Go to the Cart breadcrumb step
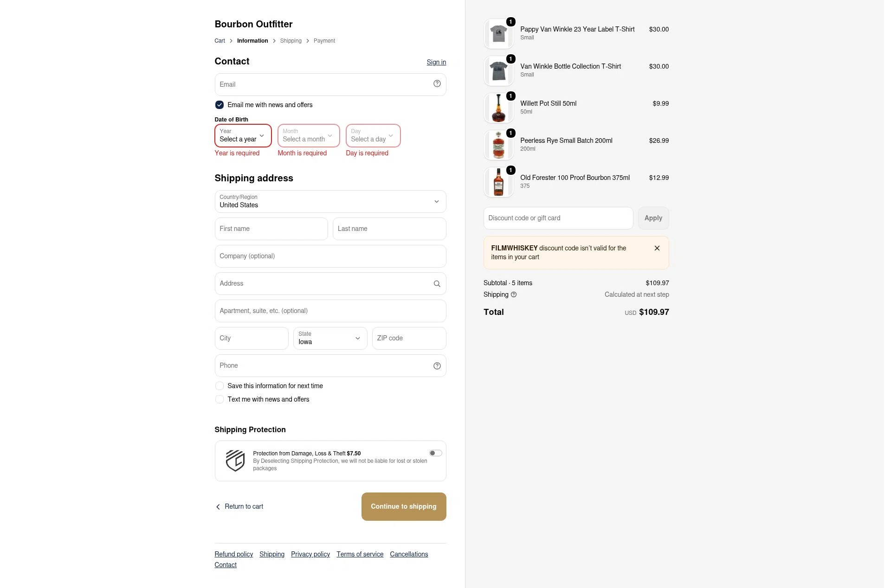Viewport: 891px width, 588px height. pyautogui.click(x=220, y=41)
